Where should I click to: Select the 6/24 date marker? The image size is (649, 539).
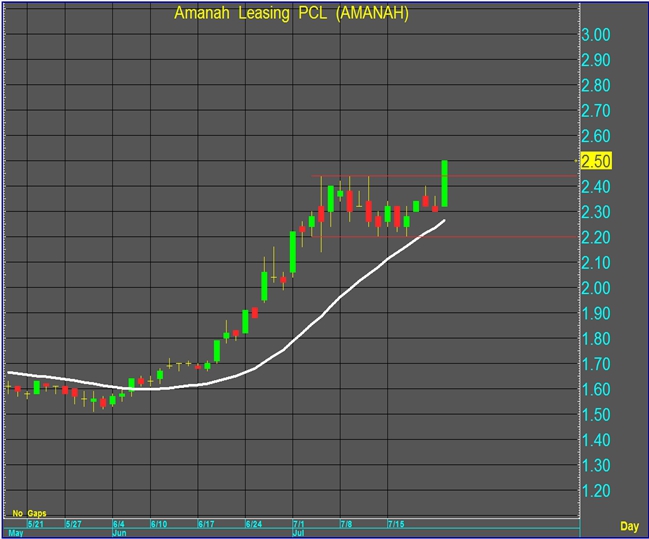point(254,524)
